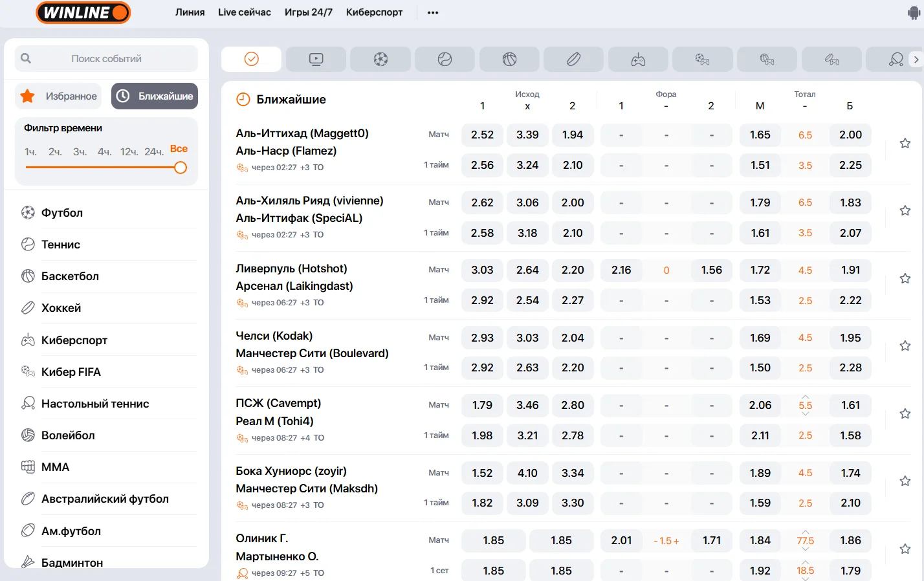Open Настольный теннис in the sidebar
Screen dimensions: 924x581
click(95, 404)
